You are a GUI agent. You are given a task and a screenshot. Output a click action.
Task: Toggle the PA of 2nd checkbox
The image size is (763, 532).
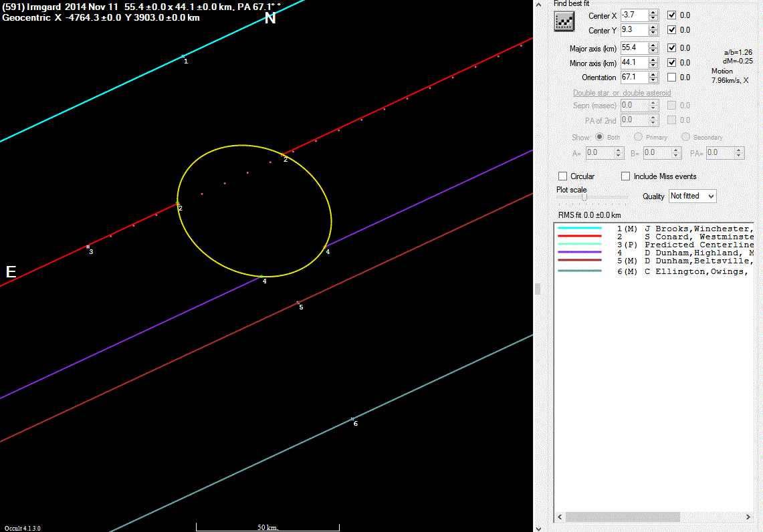[x=671, y=120]
